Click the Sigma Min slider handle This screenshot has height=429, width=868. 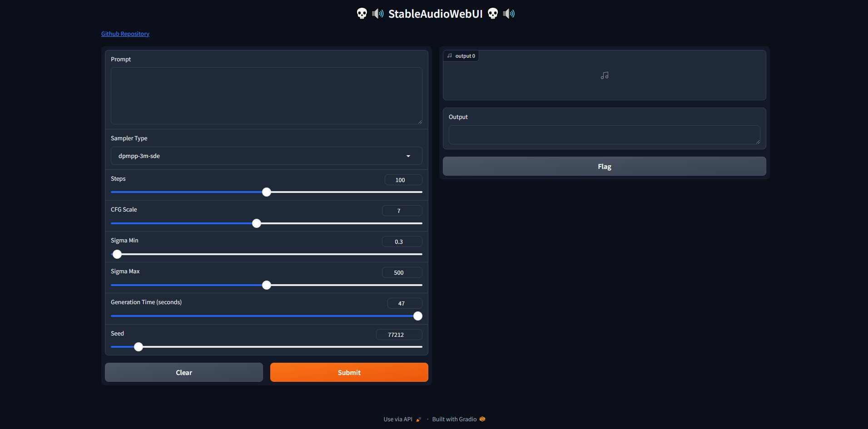click(117, 254)
